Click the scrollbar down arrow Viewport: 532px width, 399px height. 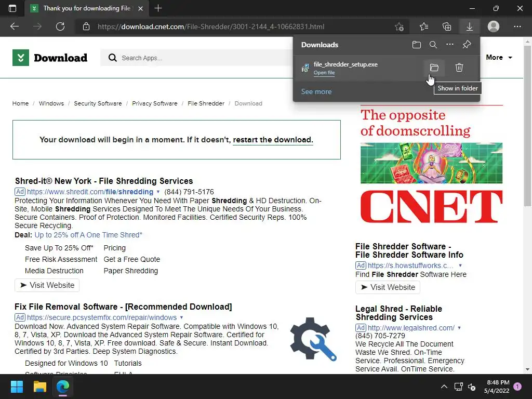(527, 369)
